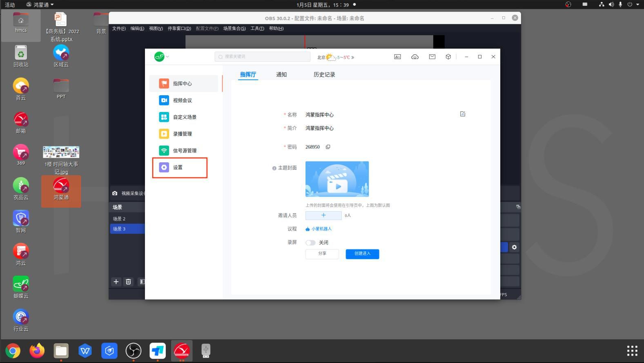Copy the password 268950 with copy icon

[x=328, y=147]
